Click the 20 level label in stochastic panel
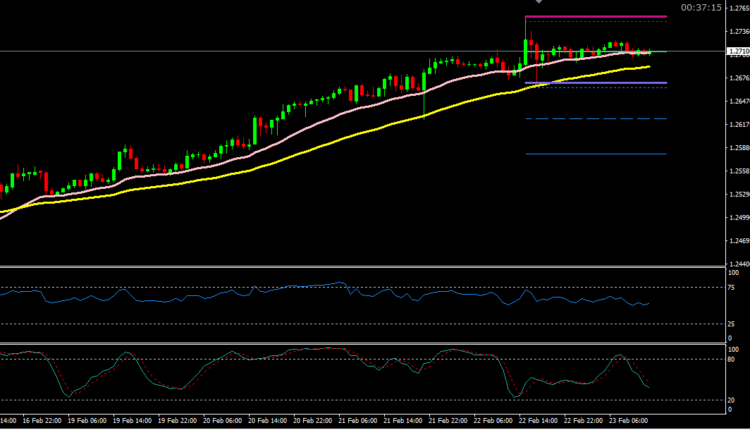The image size is (750, 430). point(733,401)
